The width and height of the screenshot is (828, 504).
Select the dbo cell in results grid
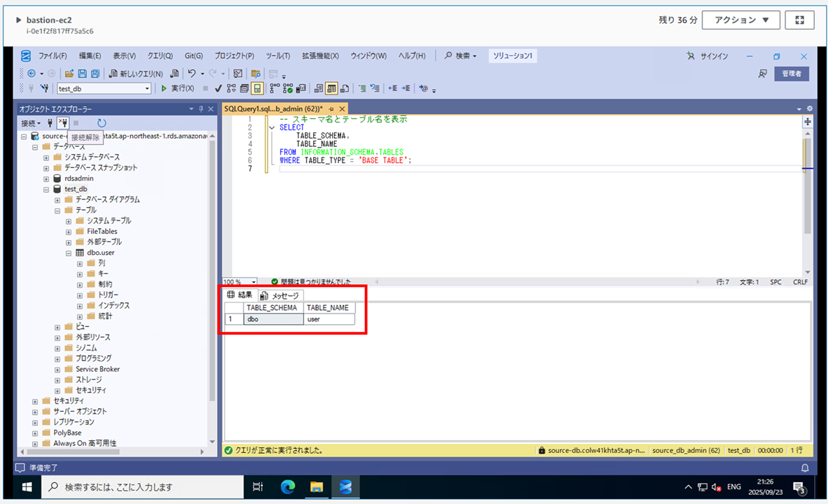(x=273, y=319)
